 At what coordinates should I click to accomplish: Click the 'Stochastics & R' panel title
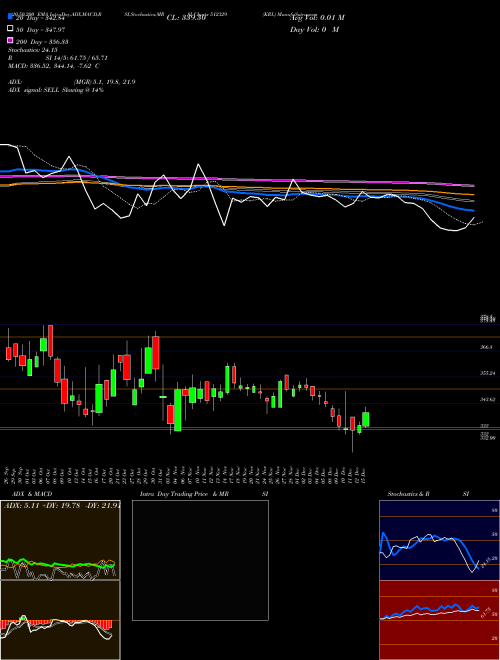point(408,494)
